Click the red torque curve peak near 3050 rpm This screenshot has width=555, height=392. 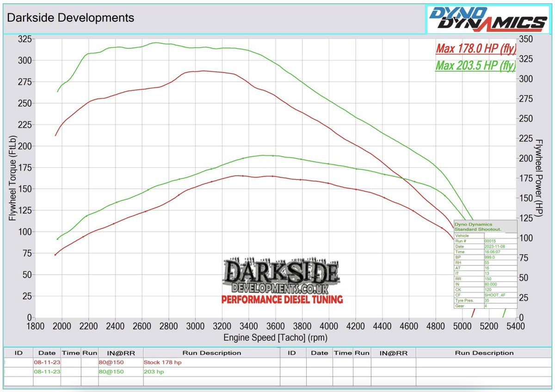[203, 71]
